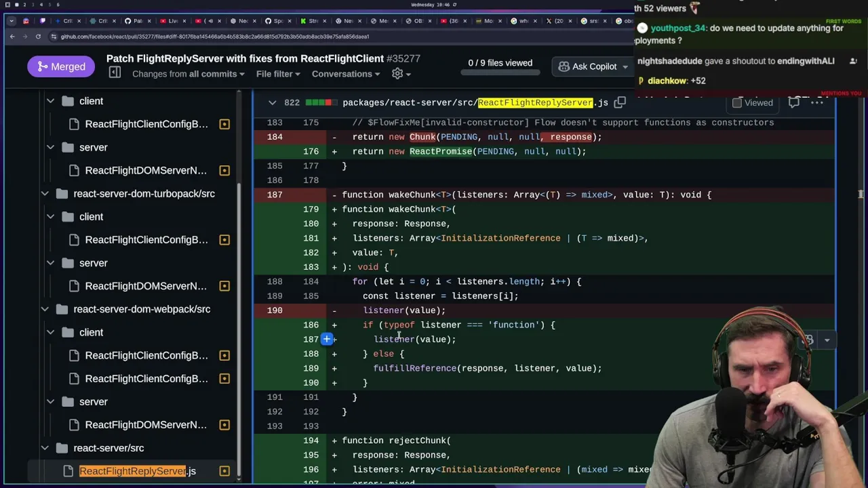
Task: Click deleted line number 190
Action: point(275,310)
